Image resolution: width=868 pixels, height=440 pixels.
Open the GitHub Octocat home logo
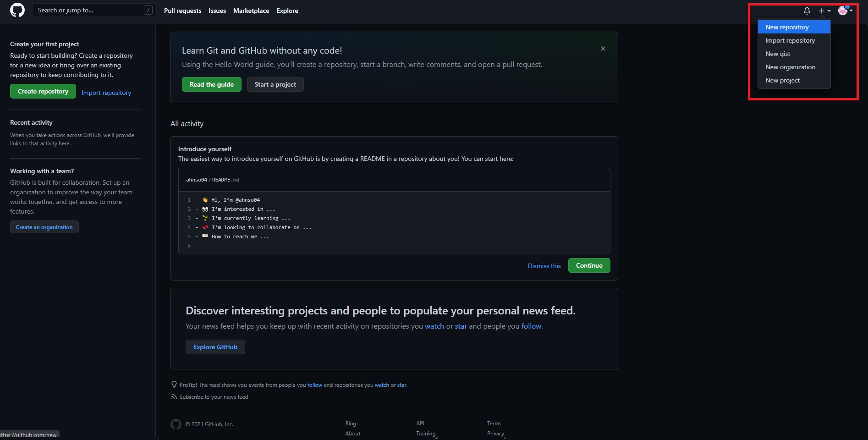17,10
